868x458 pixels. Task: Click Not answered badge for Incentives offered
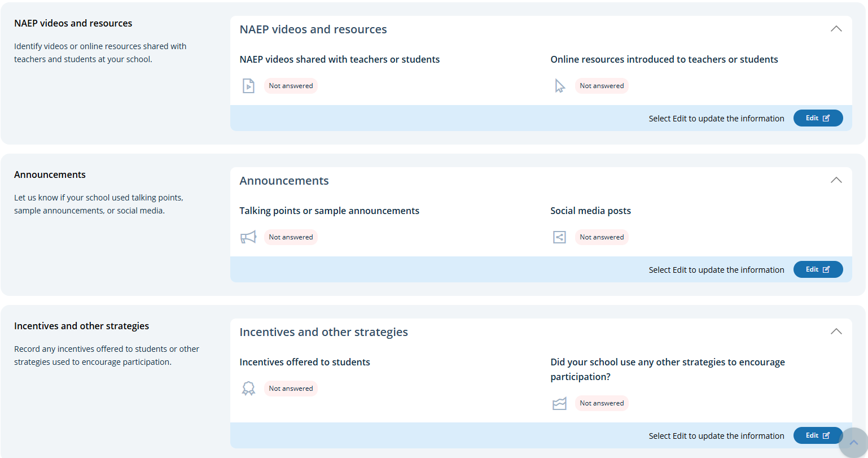pos(291,389)
